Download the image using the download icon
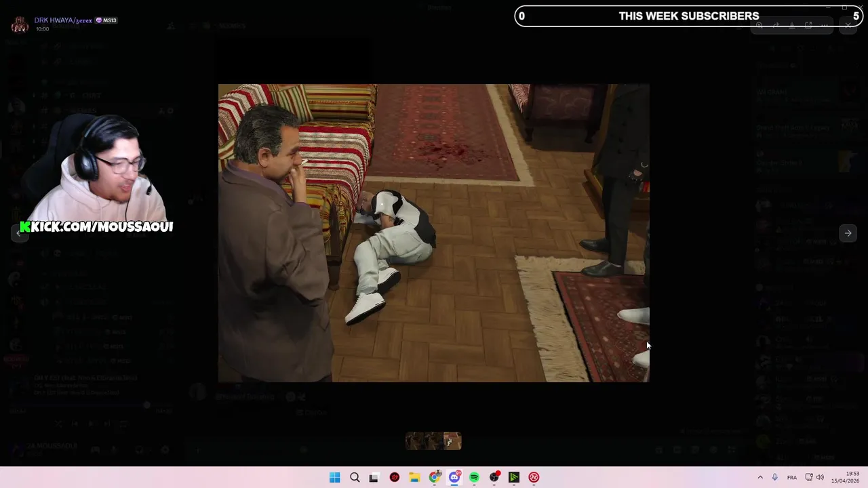 [x=792, y=26]
